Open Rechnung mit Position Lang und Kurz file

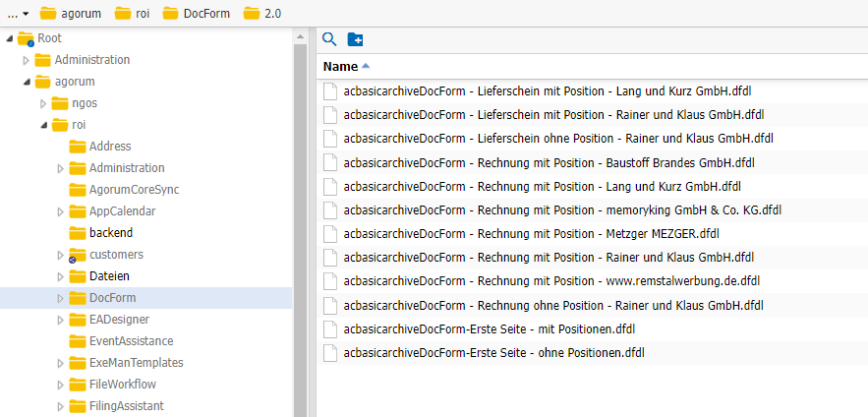[542, 186]
